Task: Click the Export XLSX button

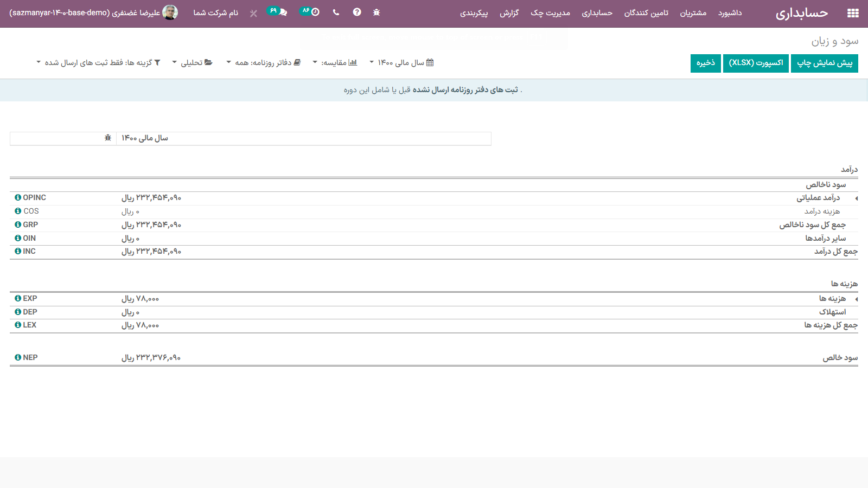Action: tap(756, 63)
